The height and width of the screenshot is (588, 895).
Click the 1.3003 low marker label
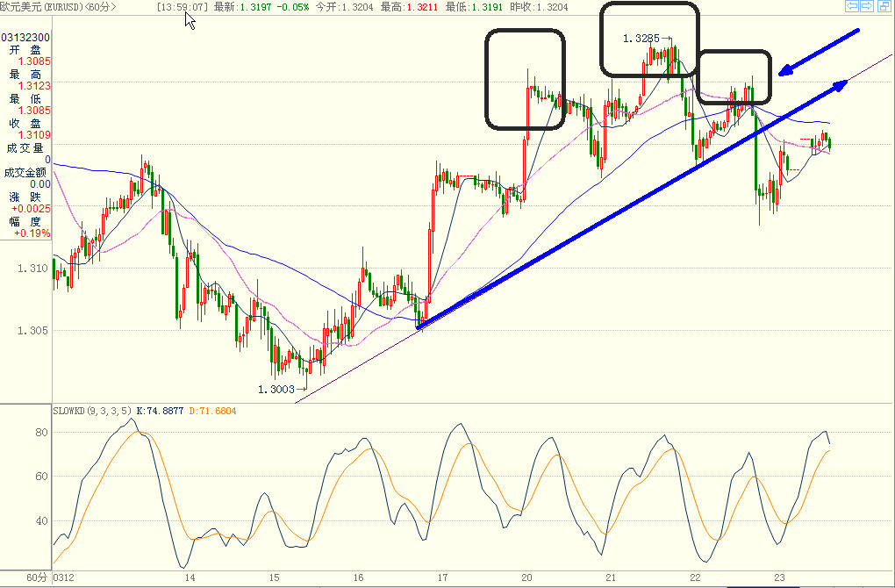click(276, 390)
